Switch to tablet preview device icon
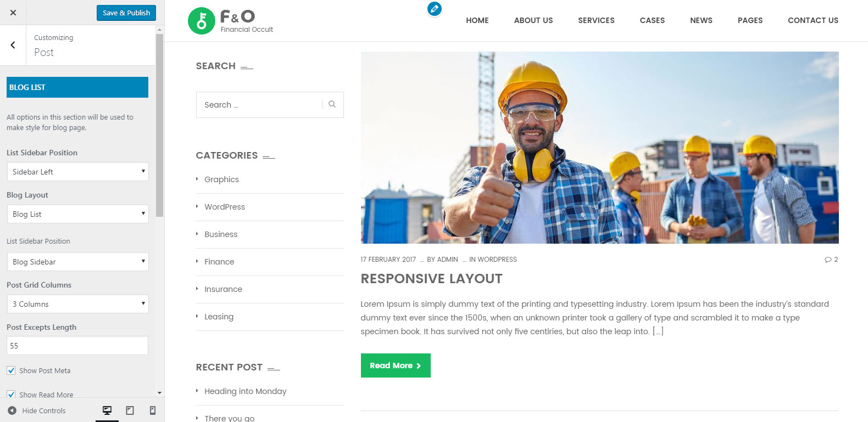The width and height of the screenshot is (868, 422). (130, 410)
